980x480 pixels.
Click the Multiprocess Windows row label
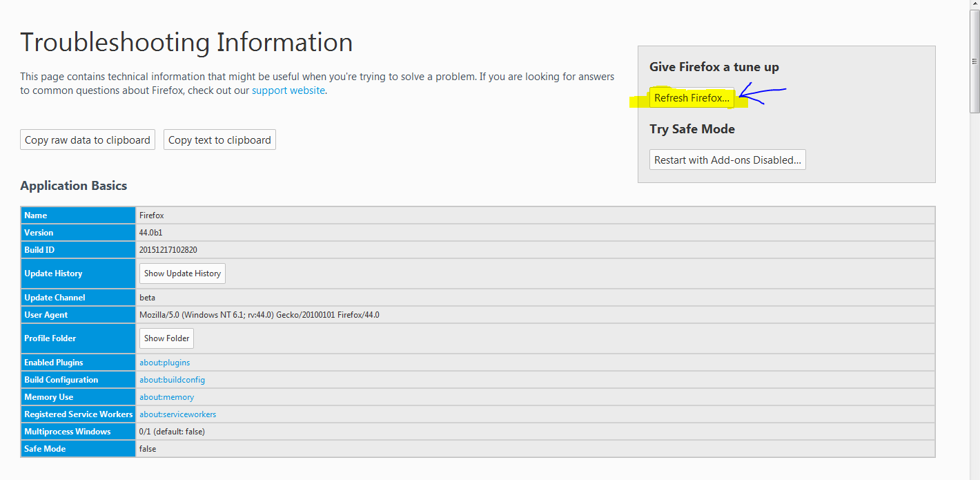[x=79, y=432]
